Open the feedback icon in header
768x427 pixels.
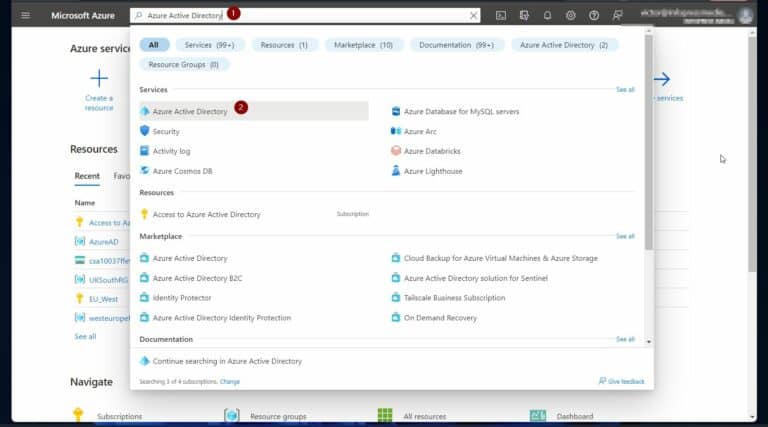617,16
